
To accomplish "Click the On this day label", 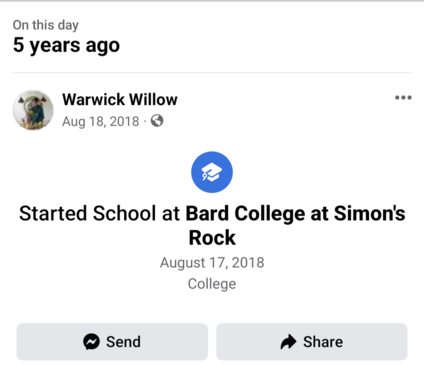I will point(46,25).
